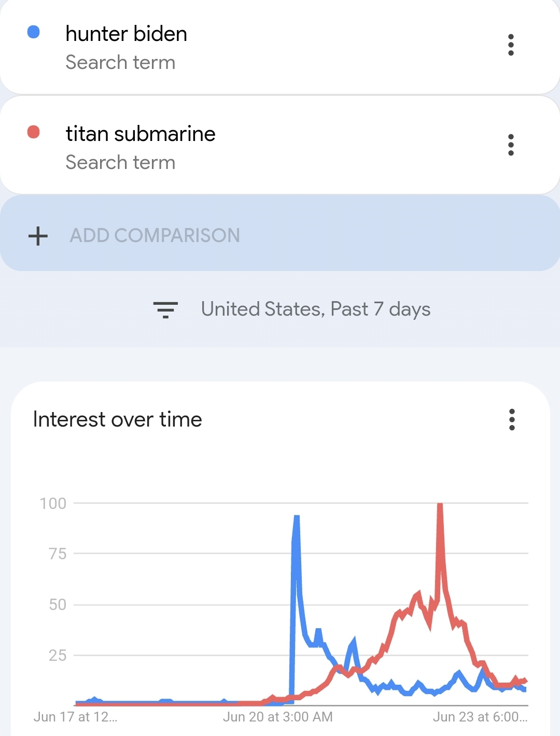The height and width of the screenshot is (736, 560).
Task: Click the 100 value on the y-axis
Action: (x=53, y=503)
